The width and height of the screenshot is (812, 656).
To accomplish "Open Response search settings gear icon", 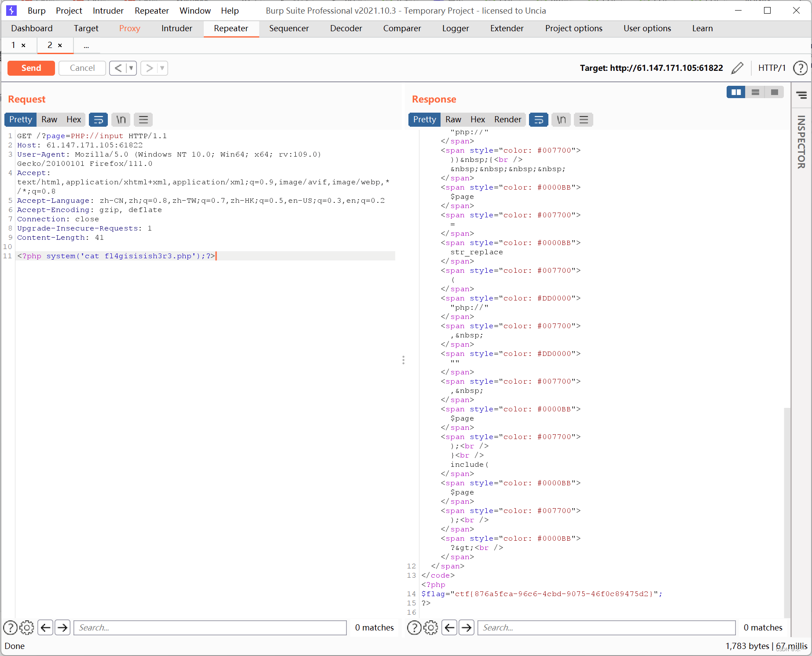I will point(431,628).
